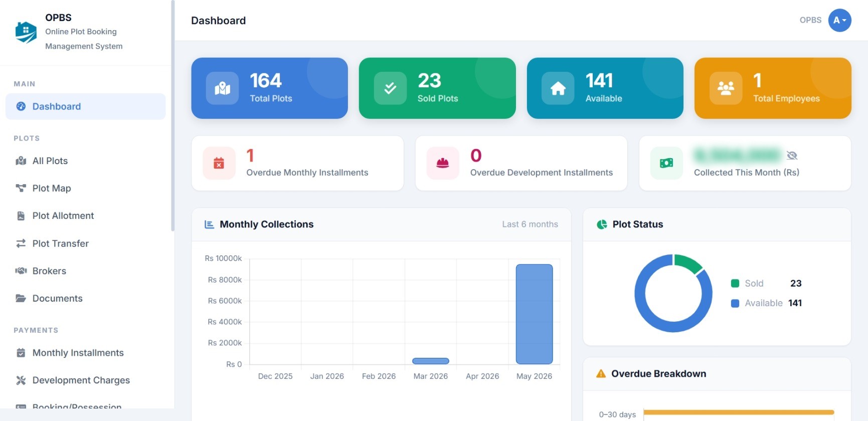
Task: Click the OPBS text beside avatar
Action: [x=810, y=20]
